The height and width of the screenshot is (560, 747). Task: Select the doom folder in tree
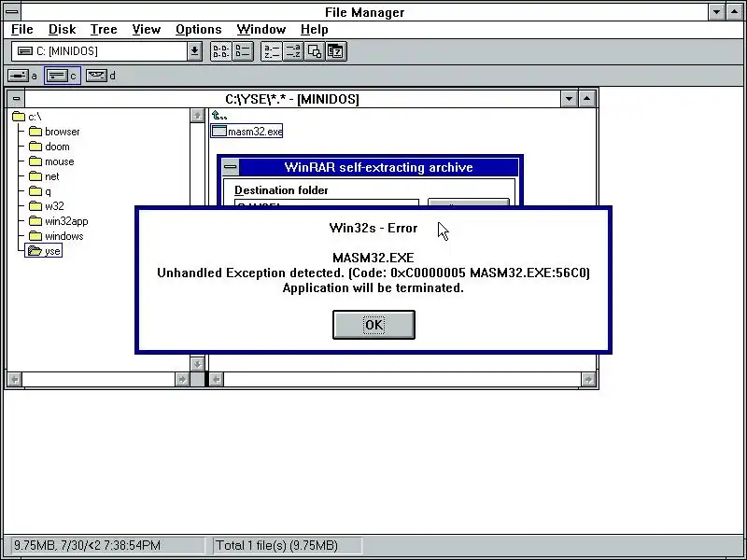[x=49, y=147]
